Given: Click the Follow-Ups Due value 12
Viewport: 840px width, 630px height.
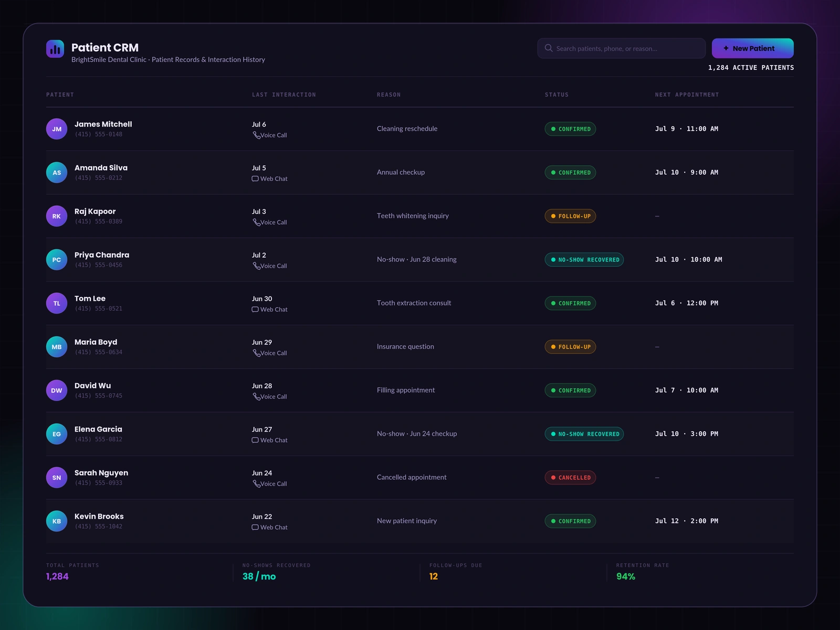Looking at the screenshot, I should [434, 576].
